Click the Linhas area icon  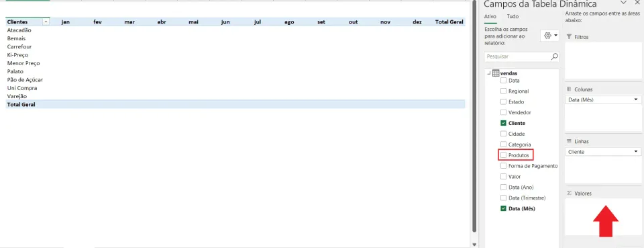[x=569, y=141]
